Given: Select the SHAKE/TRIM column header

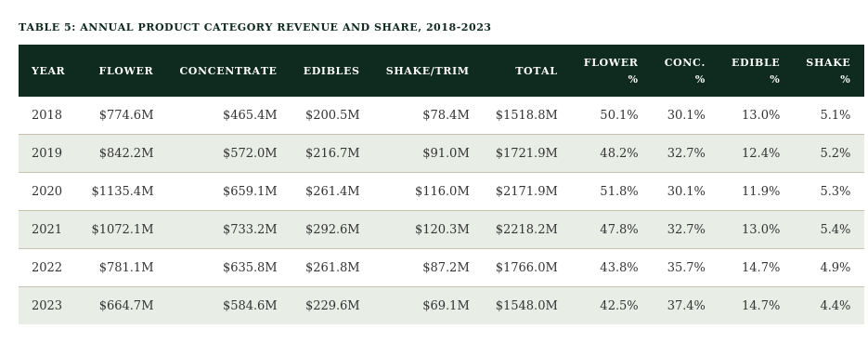Looking at the screenshot, I should pos(427,71).
